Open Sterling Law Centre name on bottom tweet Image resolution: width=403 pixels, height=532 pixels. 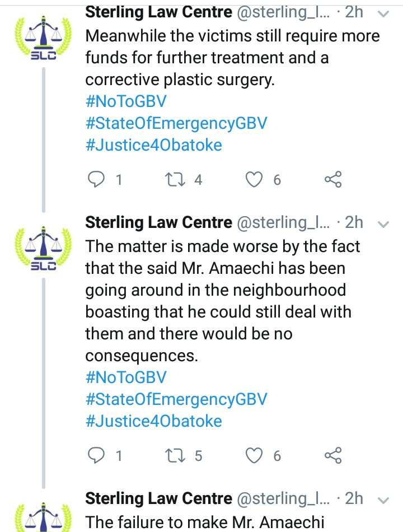click(x=159, y=498)
